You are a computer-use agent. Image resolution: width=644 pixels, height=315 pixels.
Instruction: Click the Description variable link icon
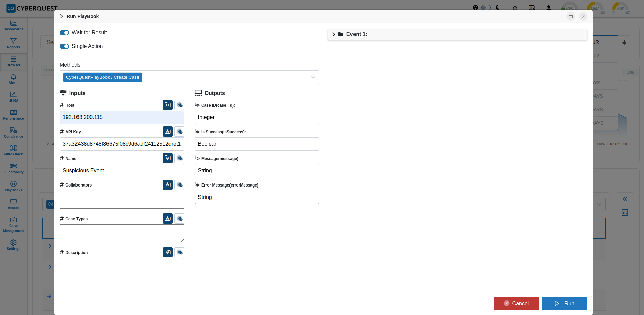click(179, 252)
